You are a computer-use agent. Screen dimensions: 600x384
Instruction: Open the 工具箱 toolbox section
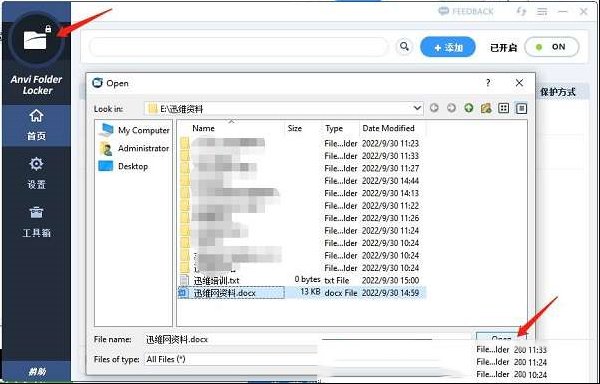36,222
